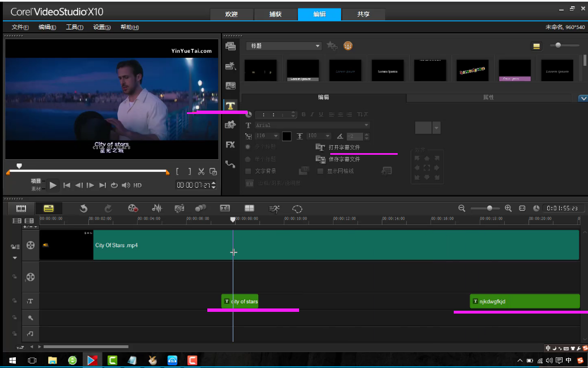Click the scissors split clip icon

pos(201,171)
